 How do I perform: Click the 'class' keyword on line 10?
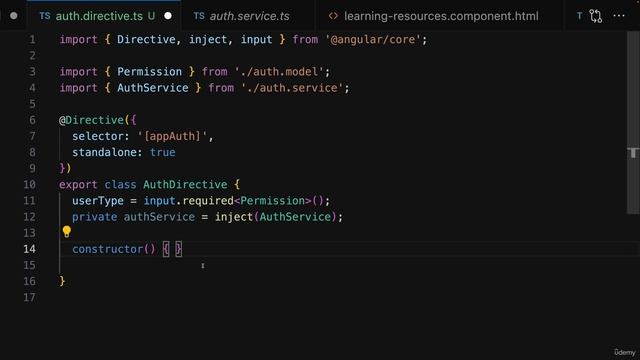click(x=120, y=184)
